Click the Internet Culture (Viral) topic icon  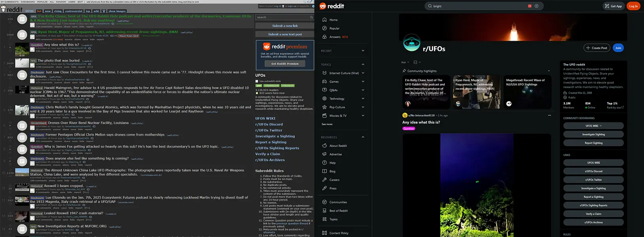click(x=325, y=73)
